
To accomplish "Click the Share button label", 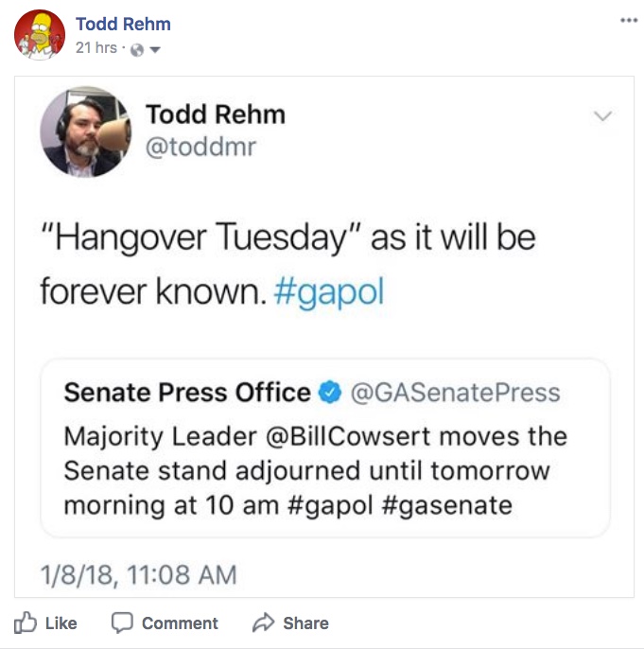I will pos(305,623).
